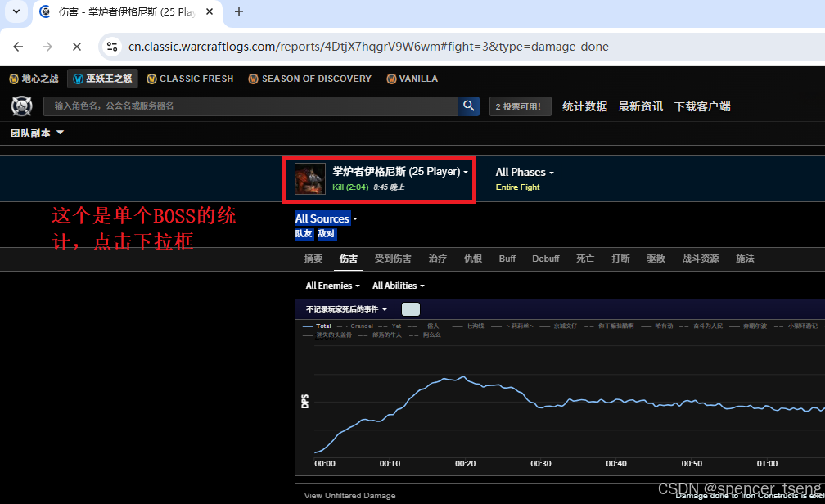The width and height of the screenshot is (825, 504).
Task: Toggle the 七淘线 series in chart legend
Action: tap(468, 326)
